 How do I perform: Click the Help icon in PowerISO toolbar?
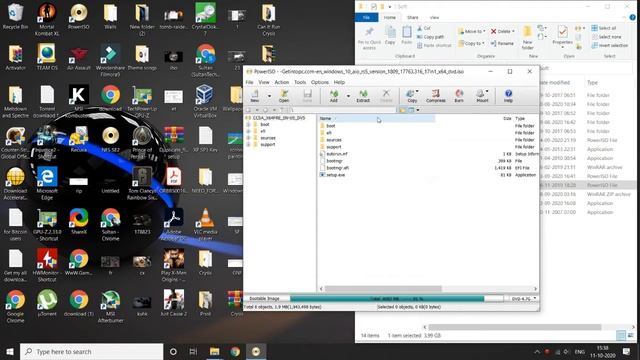click(508, 96)
